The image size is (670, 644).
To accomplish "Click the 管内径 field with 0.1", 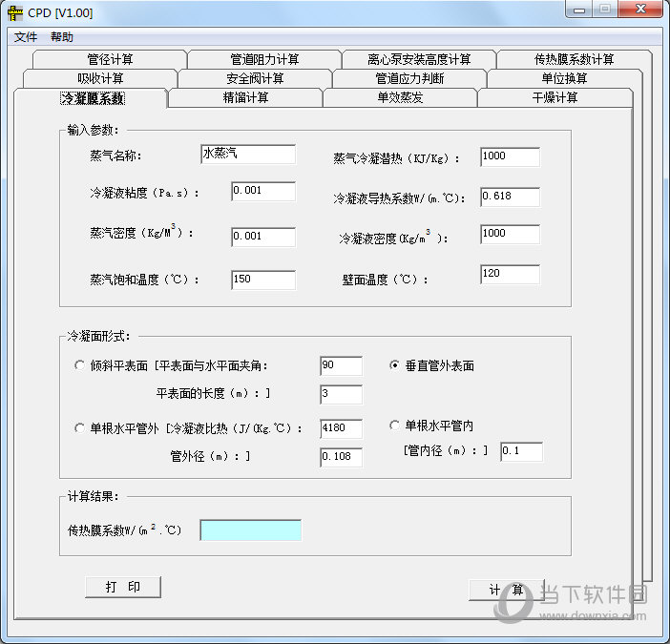I will point(521,451).
